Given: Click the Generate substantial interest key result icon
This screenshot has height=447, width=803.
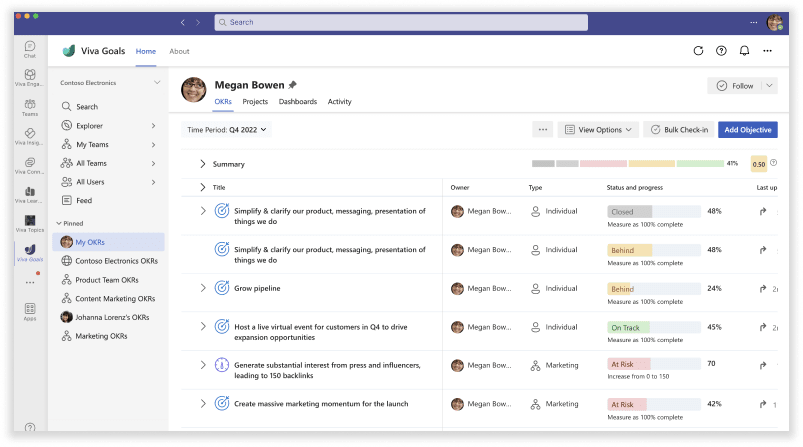Looking at the screenshot, I should [x=222, y=365].
